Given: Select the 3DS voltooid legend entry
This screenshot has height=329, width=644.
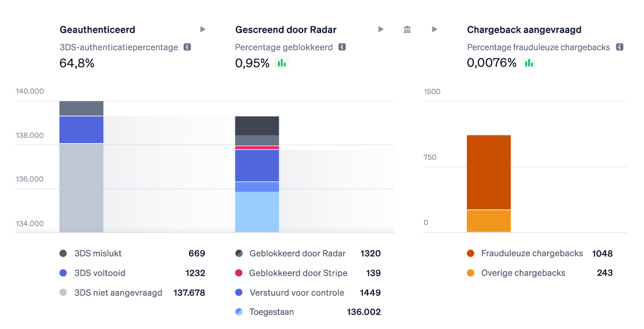Looking at the screenshot, I should (x=100, y=273).
